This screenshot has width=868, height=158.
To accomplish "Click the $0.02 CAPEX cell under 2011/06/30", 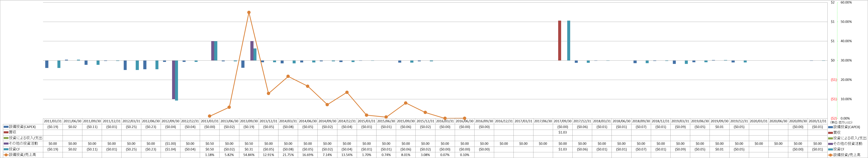I will click(x=72, y=127).
